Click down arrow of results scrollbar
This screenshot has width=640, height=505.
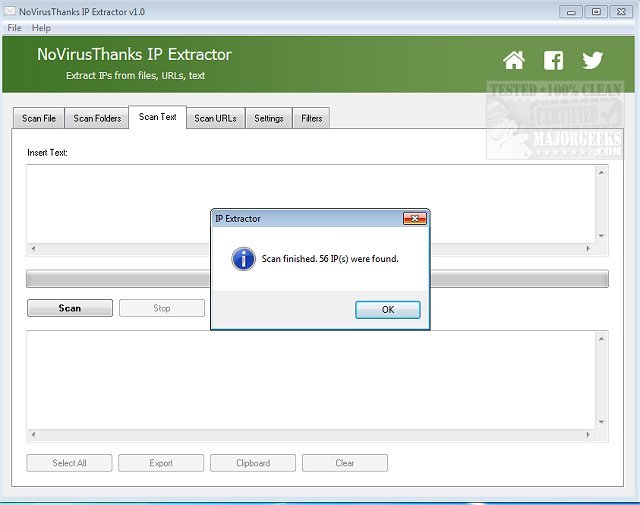(x=601, y=422)
